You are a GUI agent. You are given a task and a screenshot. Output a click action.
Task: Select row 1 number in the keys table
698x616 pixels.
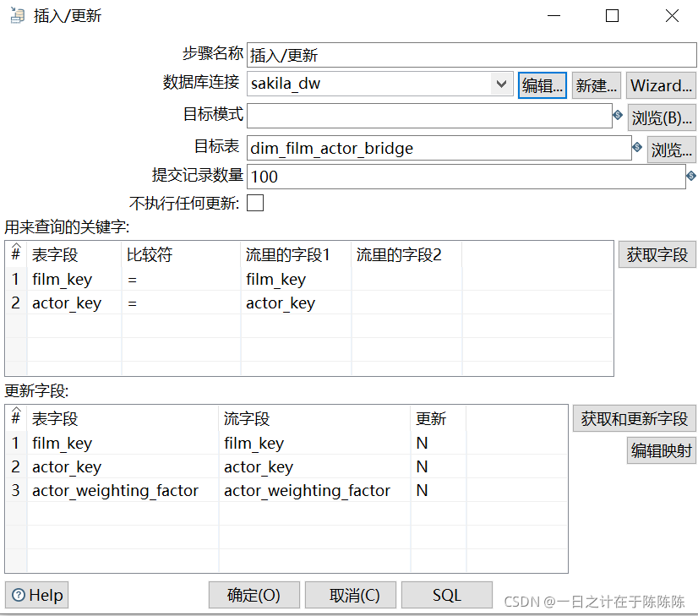pyautogui.click(x=15, y=279)
